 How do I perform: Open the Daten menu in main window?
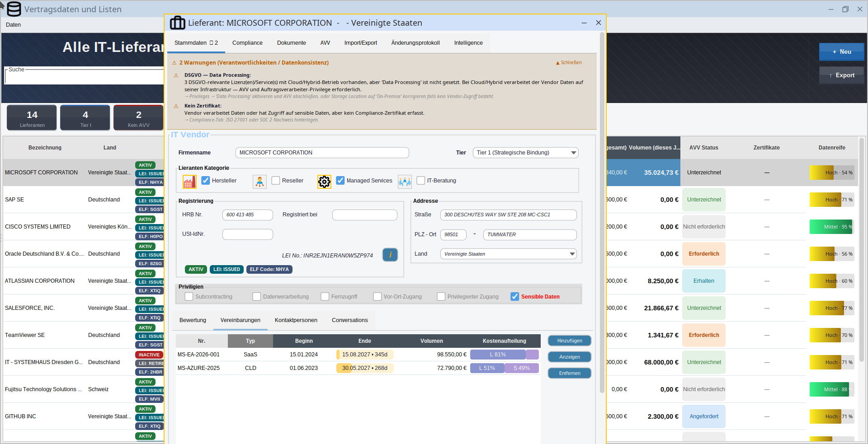13,25
